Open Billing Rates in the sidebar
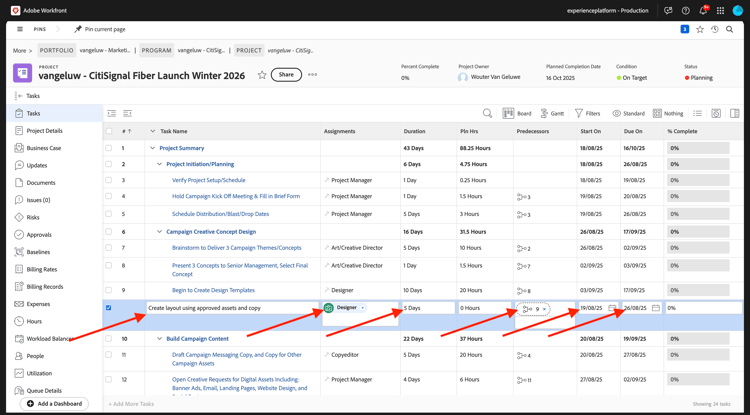Viewport: 750px width, 415px height. coord(42,270)
